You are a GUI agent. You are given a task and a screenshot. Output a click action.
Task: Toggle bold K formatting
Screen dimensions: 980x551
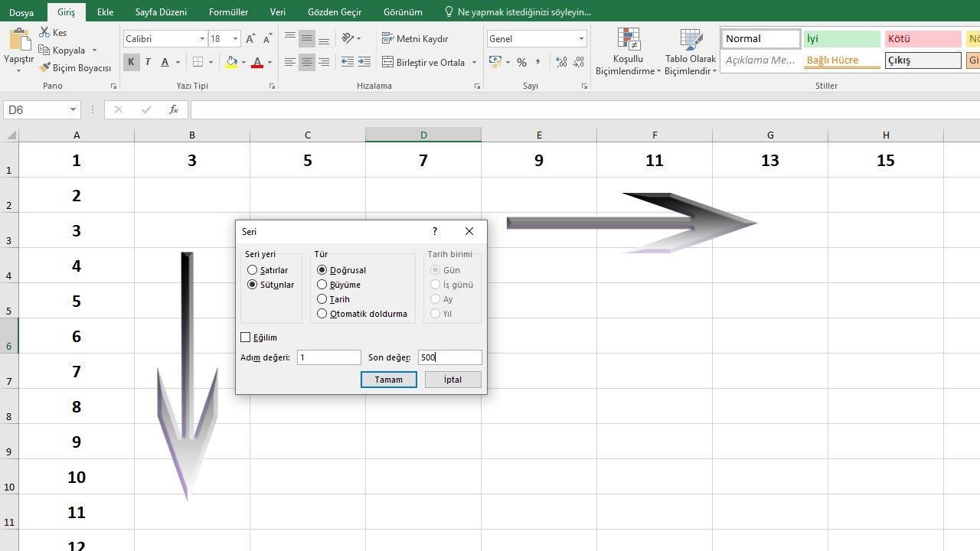tap(131, 63)
